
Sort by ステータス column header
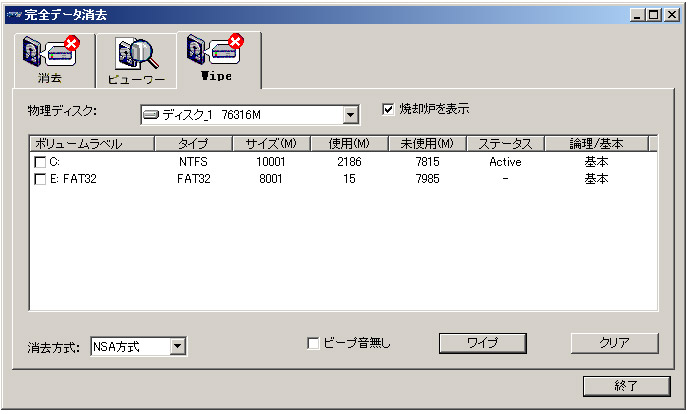[x=506, y=144]
